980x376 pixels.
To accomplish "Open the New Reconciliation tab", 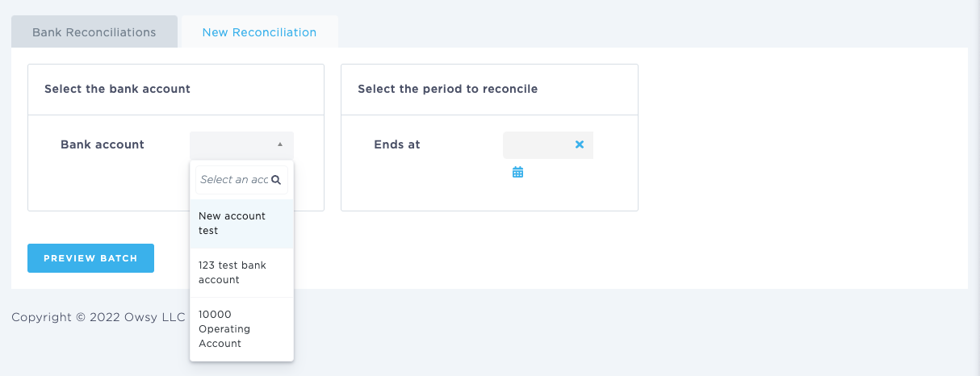I will (x=259, y=32).
